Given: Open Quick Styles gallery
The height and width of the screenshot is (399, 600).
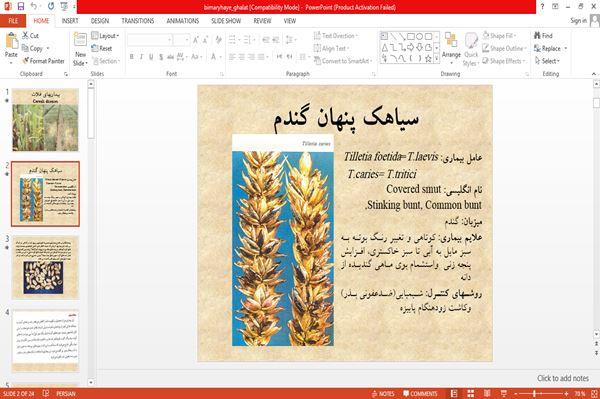Looking at the screenshot, I should coord(471,50).
